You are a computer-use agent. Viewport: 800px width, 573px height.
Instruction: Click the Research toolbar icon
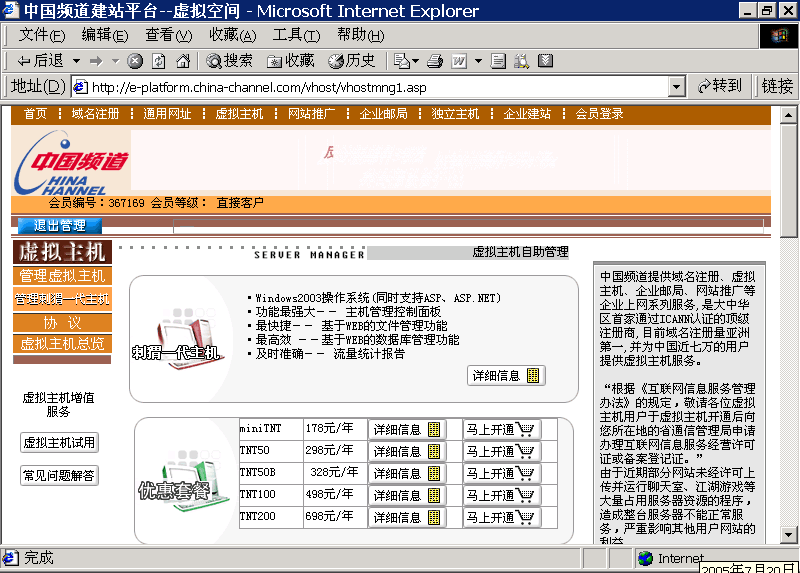click(521, 61)
